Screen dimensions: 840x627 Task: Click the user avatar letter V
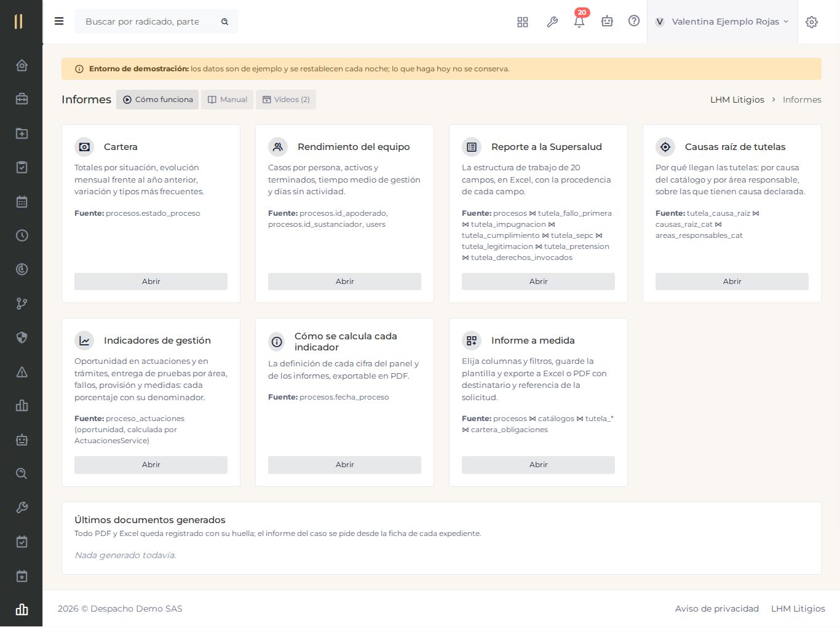click(x=660, y=22)
